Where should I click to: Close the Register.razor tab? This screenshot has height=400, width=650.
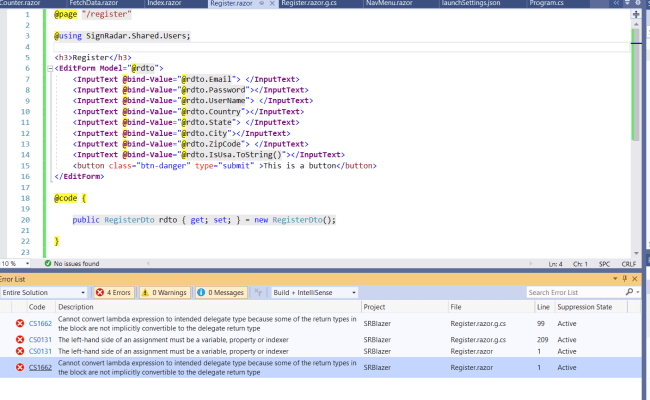click(x=272, y=3)
